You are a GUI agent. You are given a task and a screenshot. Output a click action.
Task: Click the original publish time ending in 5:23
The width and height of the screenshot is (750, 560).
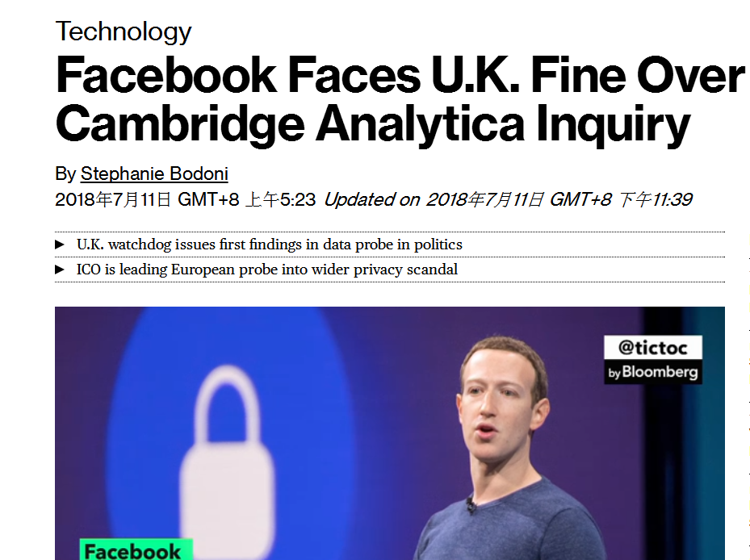(x=185, y=199)
